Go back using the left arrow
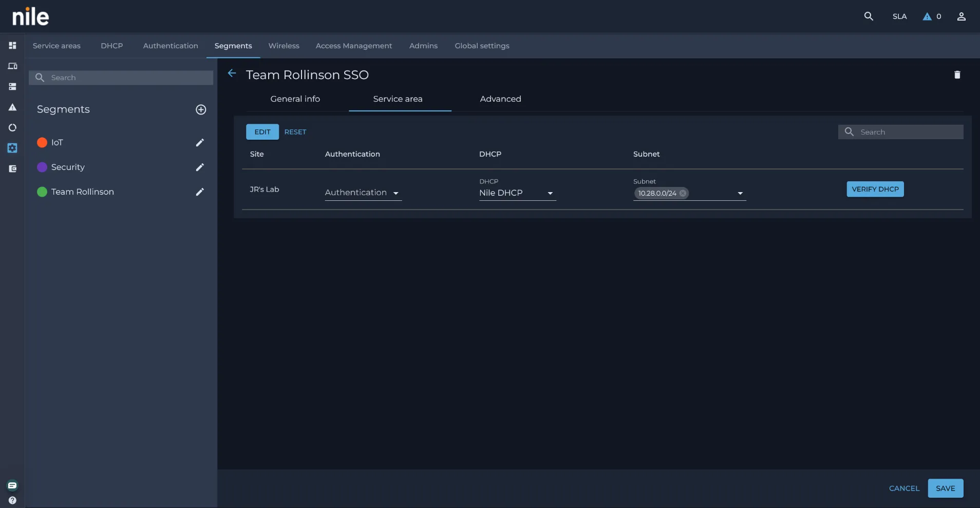Screen dimensions: 980x508 (232, 73)
